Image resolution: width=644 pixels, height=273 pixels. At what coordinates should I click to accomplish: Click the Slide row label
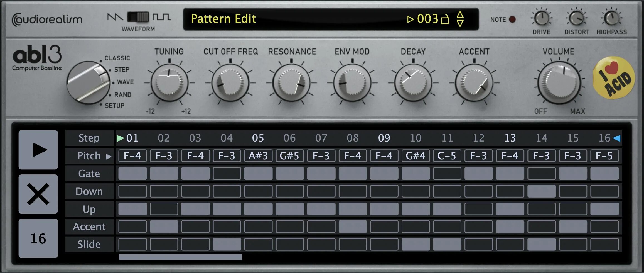pyautogui.click(x=89, y=244)
